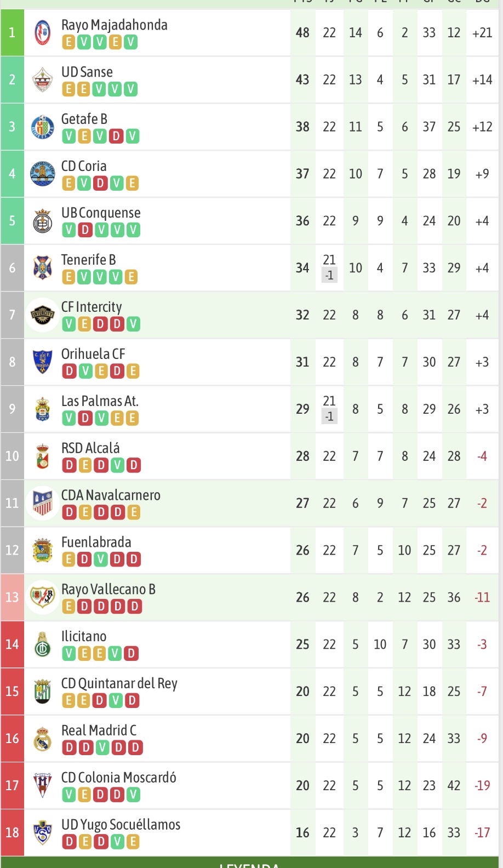
Task: Click the red position 14 marker
Action: (x=12, y=644)
